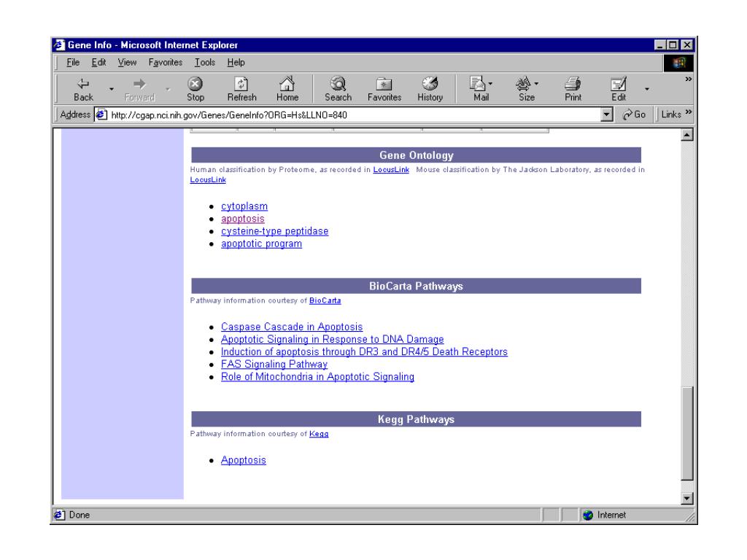Click the Done status bar text
Image resolution: width=747 pixels, height=560 pixels.
[79, 515]
